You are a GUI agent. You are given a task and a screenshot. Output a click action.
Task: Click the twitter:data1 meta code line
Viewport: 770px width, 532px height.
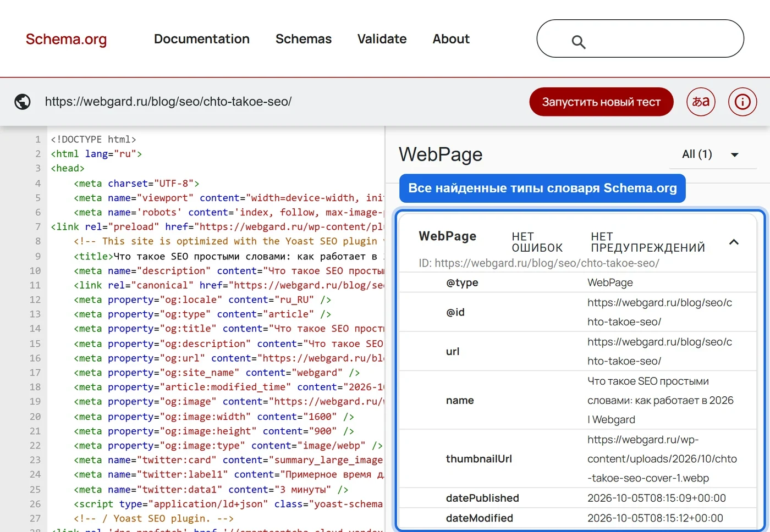(x=211, y=490)
